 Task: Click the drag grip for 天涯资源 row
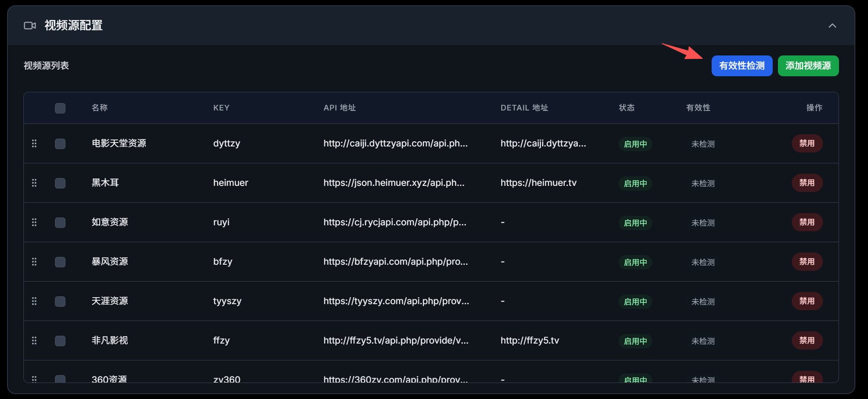tap(34, 301)
